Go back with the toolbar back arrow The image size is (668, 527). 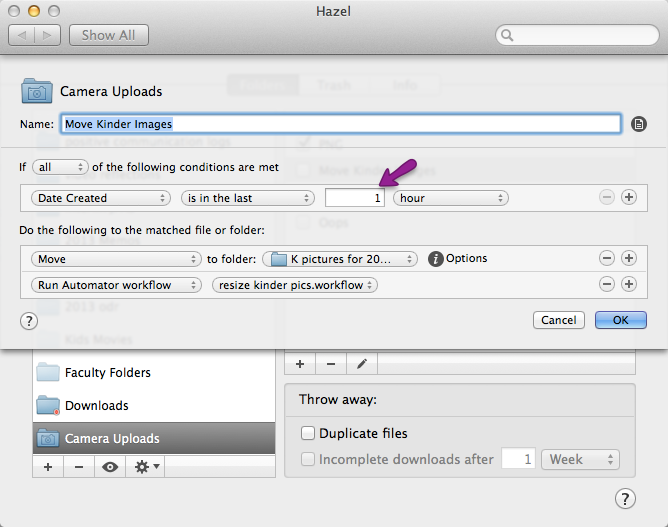(21, 35)
